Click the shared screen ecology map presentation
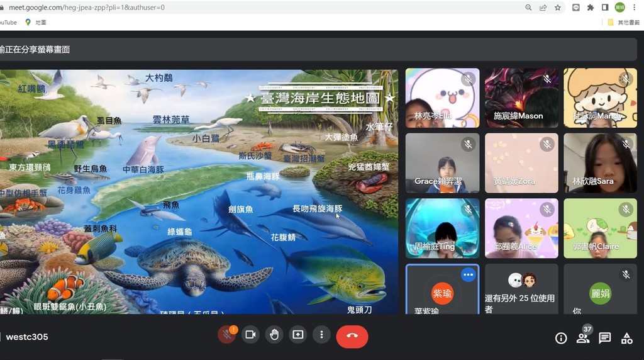This screenshot has height=360, width=644. (199, 191)
